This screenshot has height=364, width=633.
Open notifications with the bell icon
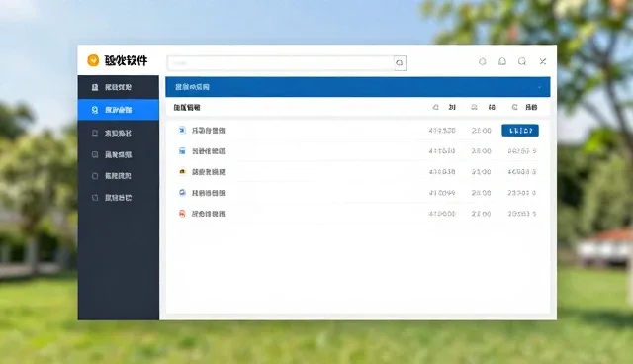(x=502, y=61)
